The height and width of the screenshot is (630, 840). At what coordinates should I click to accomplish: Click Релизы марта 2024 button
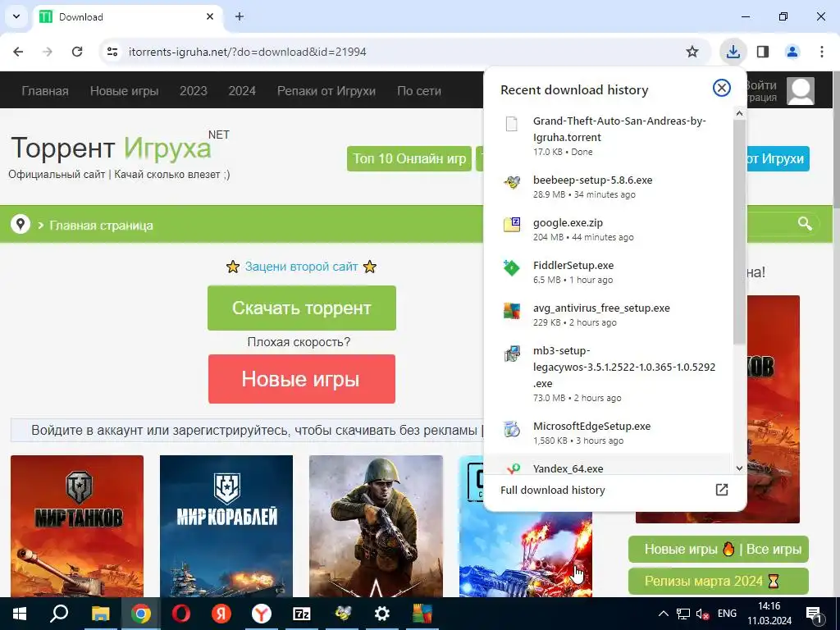(719, 582)
